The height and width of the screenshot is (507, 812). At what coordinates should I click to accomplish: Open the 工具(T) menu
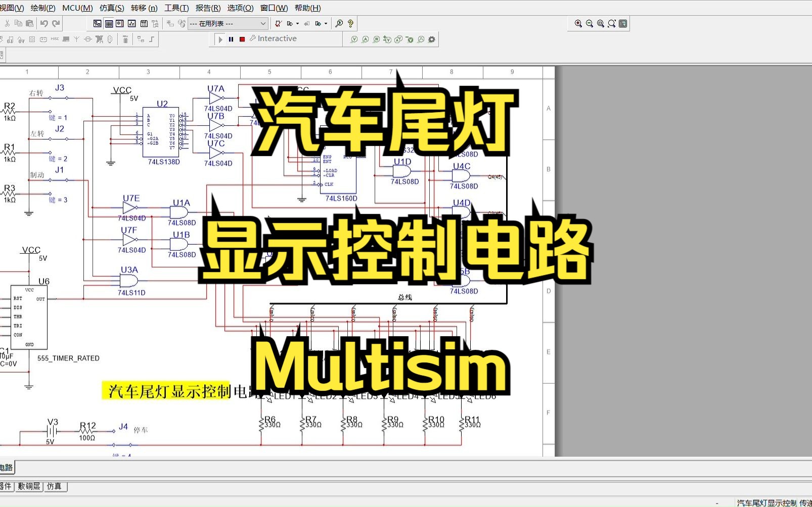(x=176, y=8)
